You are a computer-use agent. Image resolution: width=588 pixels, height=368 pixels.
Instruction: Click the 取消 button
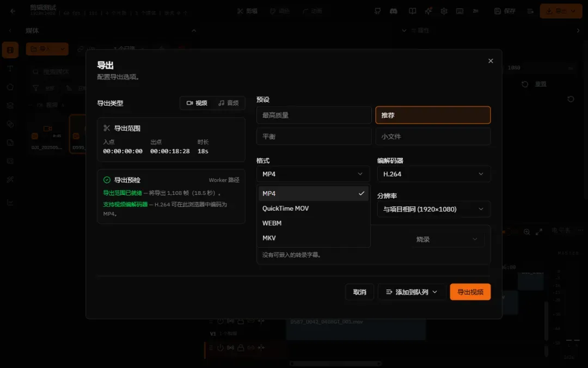pyautogui.click(x=360, y=292)
